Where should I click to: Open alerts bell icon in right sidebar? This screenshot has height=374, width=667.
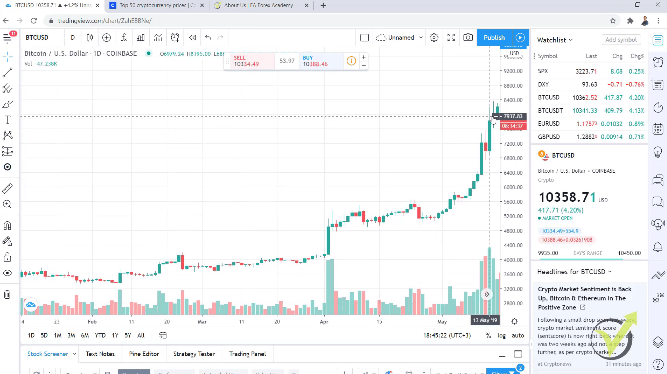click(658, 247)
